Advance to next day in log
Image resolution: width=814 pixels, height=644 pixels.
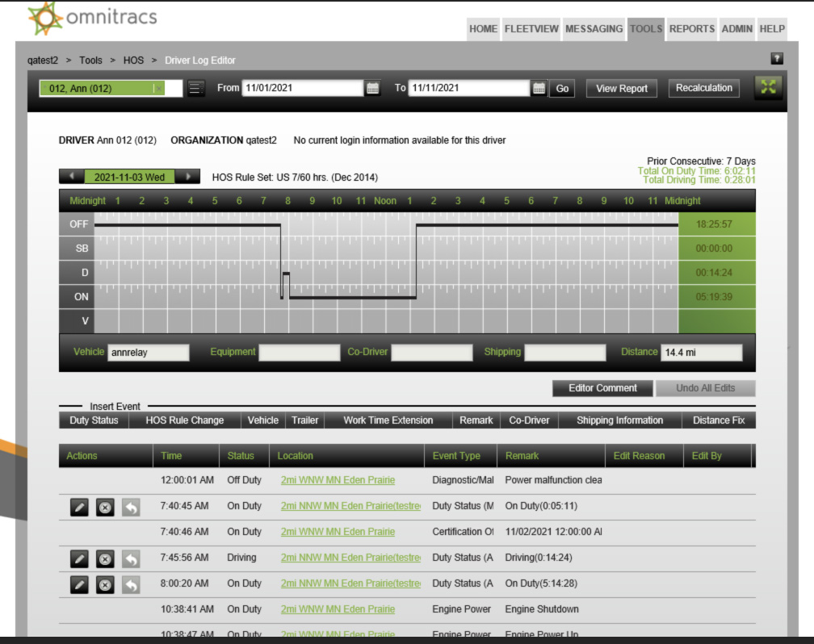coord(188,177)
